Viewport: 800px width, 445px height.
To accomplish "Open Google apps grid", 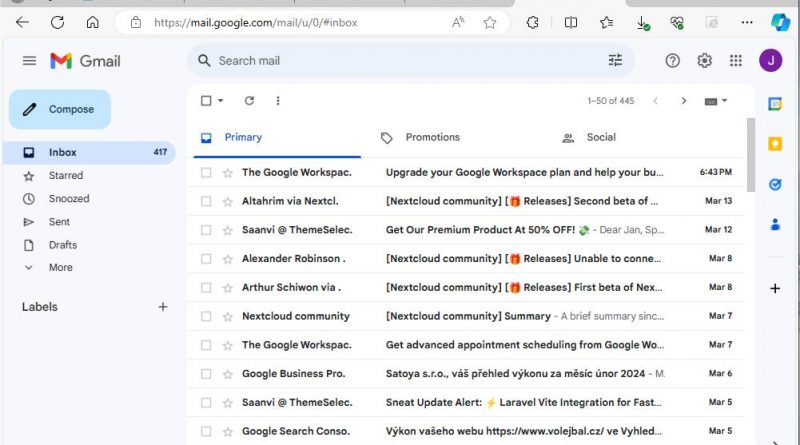I will pyautogui.click(x=736, y=61).
